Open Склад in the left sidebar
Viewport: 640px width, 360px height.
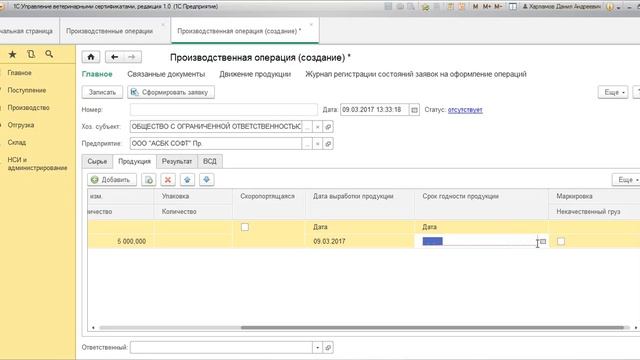(16, 142)
